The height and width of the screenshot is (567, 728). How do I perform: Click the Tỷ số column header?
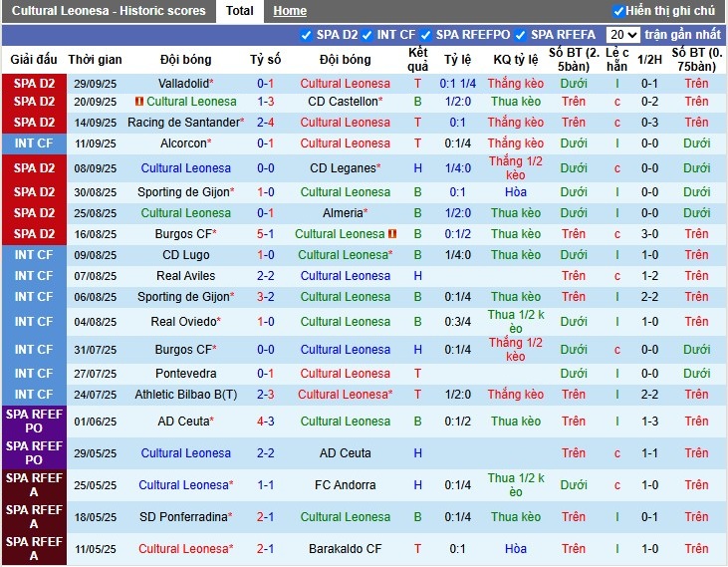tap(266, 60)
